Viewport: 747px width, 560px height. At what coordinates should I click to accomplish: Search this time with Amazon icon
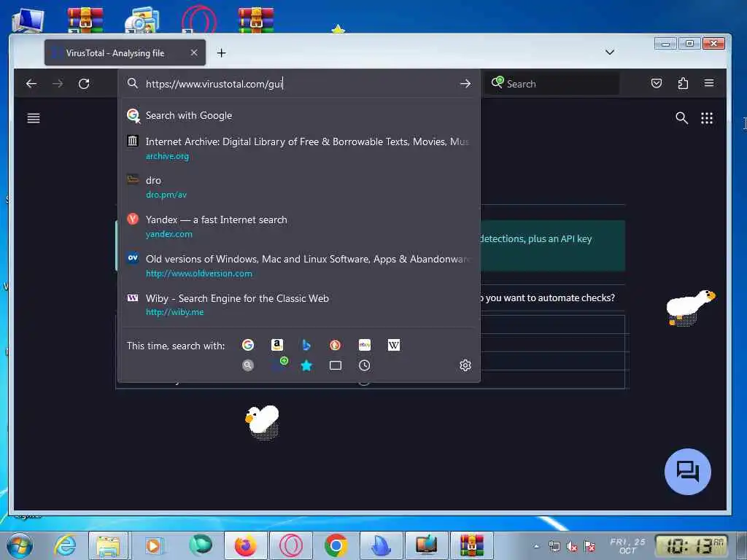(276, 345)
